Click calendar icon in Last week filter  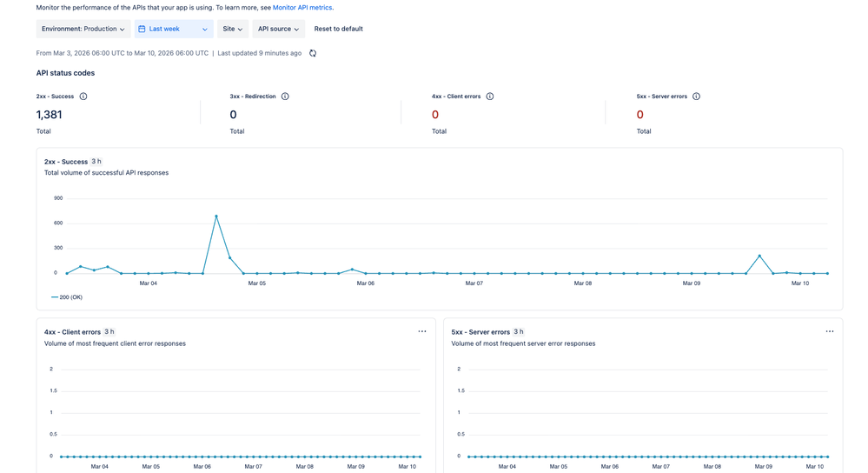tap(142, 29)
